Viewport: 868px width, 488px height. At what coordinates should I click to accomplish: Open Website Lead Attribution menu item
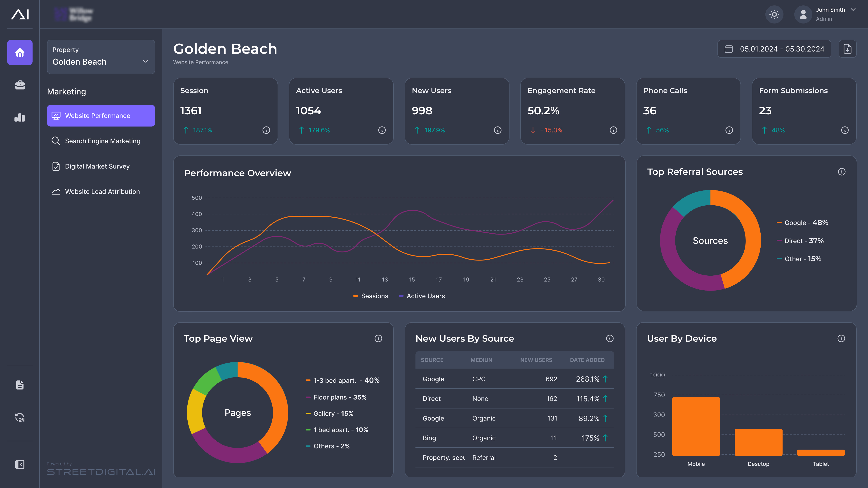[x=101, y=191]
